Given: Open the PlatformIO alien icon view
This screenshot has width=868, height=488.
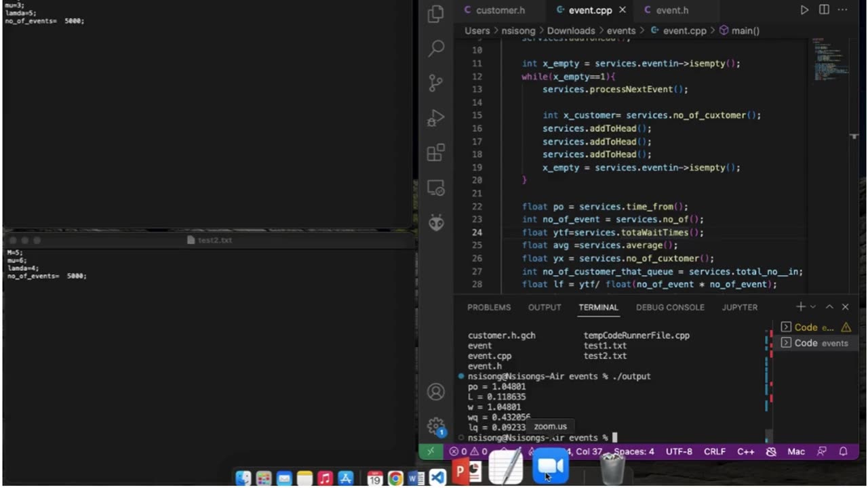Looking at the screenshot, I should click(436, 222).
